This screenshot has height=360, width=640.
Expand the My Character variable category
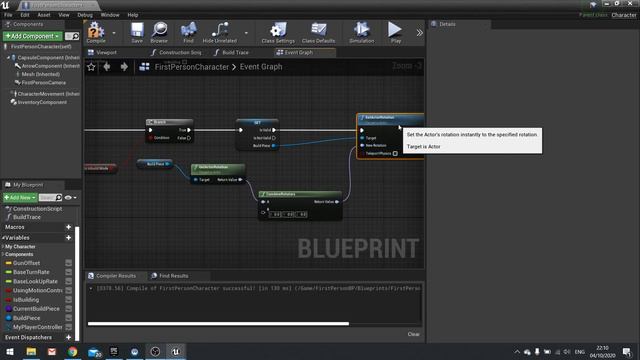tap(3, 247)
